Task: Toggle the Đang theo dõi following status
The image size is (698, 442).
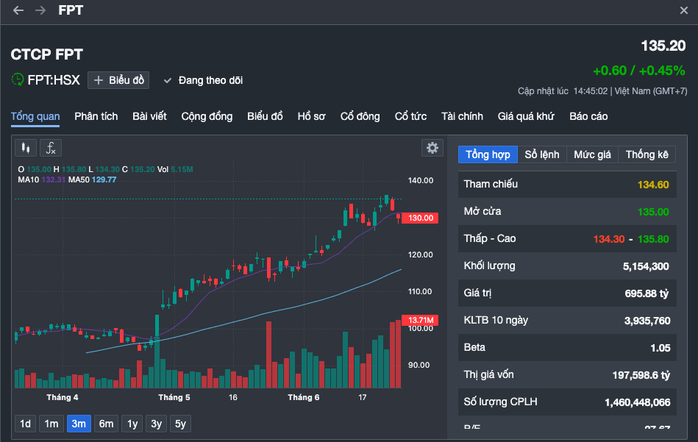Action: coord(203,81)
